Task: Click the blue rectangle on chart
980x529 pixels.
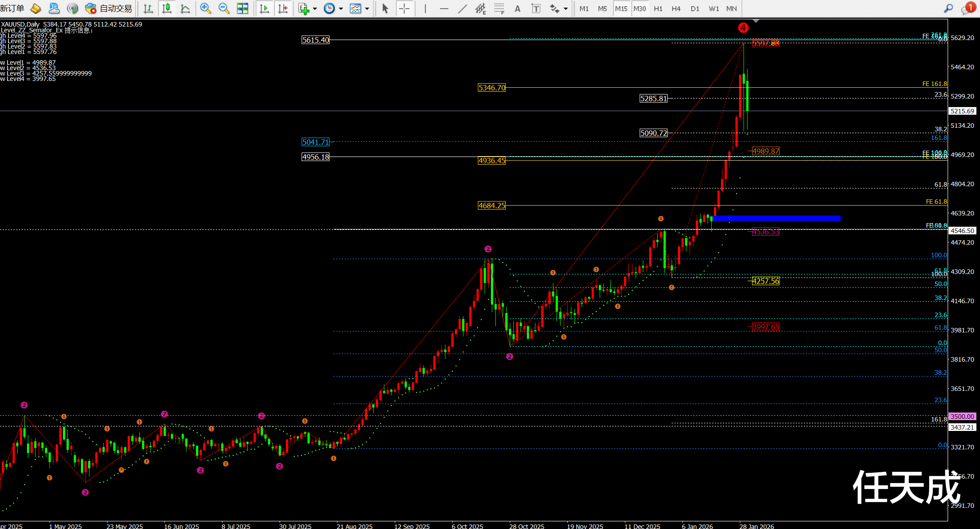Action: 775,218
